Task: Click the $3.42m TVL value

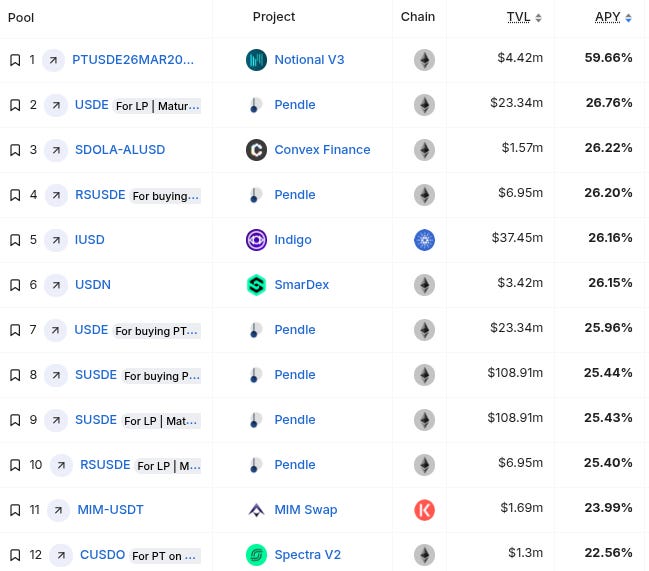Action: 520,283
